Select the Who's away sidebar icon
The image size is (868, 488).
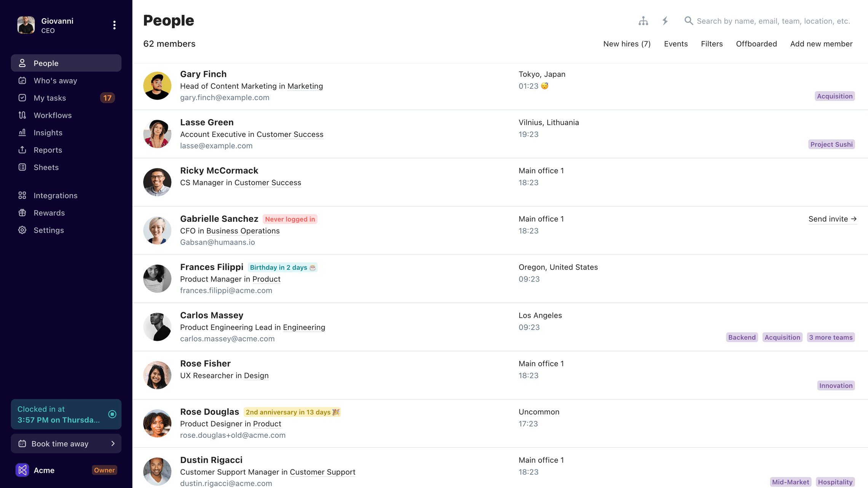[22, 80]
